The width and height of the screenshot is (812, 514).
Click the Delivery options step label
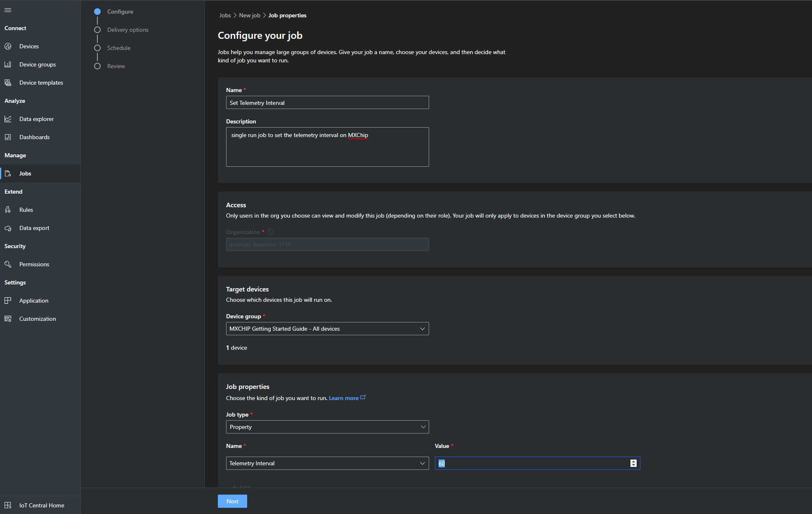click(128, 30)
